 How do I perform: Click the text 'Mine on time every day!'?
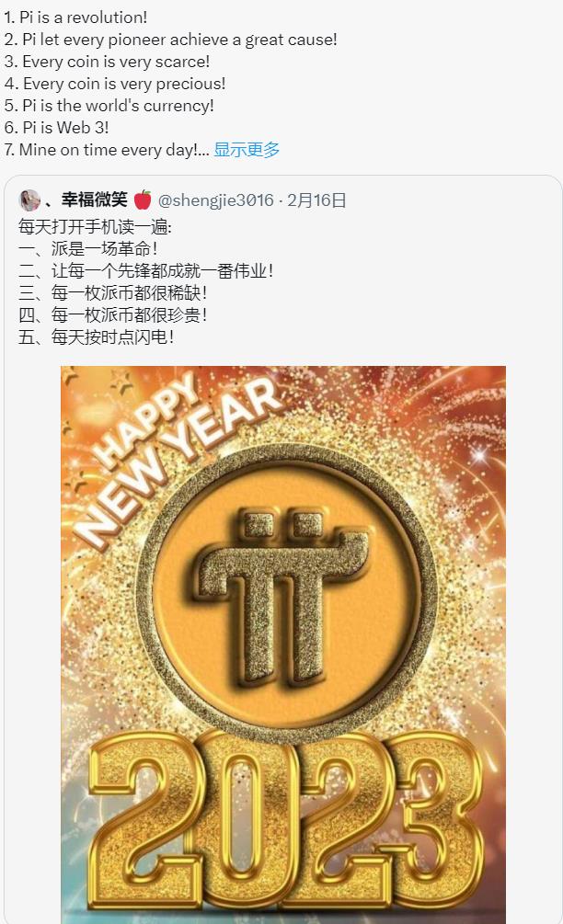click(x=101, y=150)
